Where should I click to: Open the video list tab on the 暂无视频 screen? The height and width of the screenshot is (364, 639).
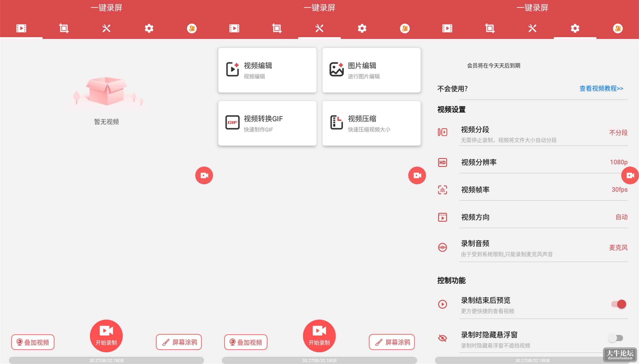21,28
